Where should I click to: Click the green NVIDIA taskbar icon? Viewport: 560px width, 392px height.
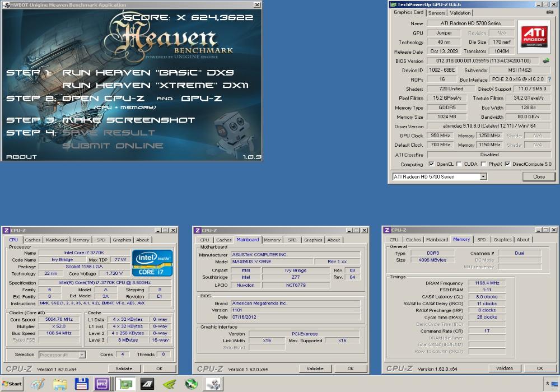[x=169, y=384]
